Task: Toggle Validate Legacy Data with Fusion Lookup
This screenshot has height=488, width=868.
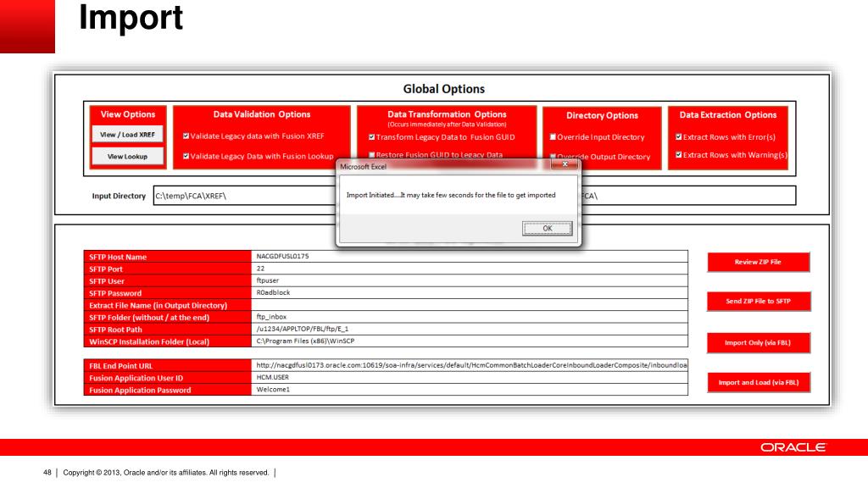Action: (186, 157)
